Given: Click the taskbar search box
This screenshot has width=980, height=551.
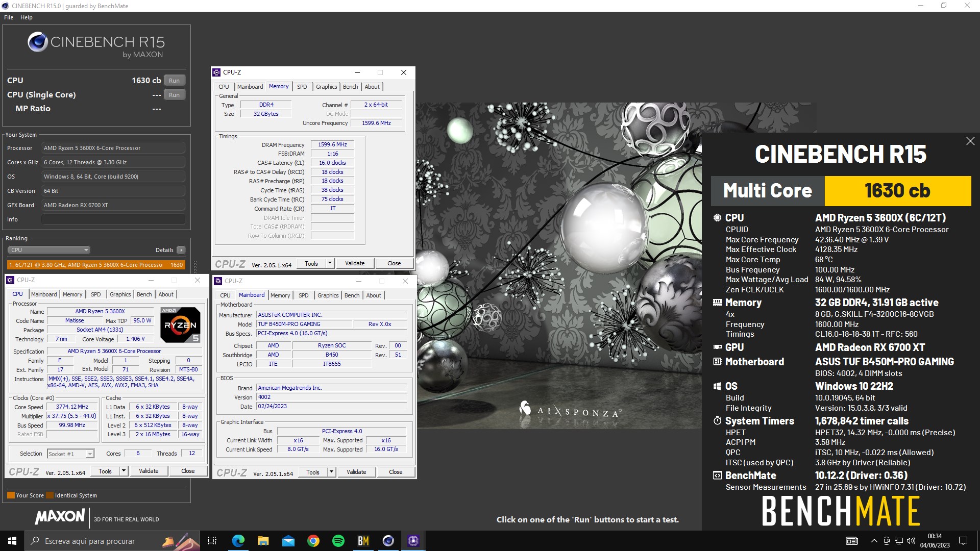Looking at the screenshot, I should tap(112, 541).
